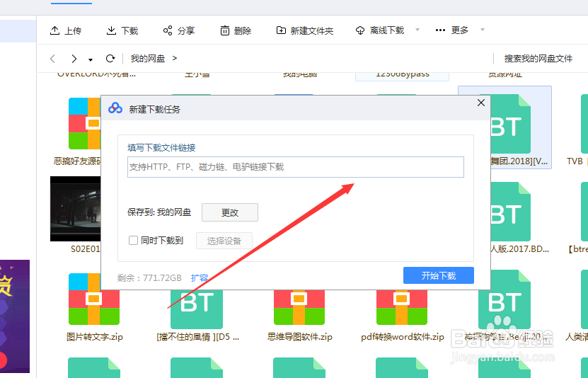Click the new folder icon (新建文件夹)
This screenshot has height=378, width=588.
coord(281,30)
